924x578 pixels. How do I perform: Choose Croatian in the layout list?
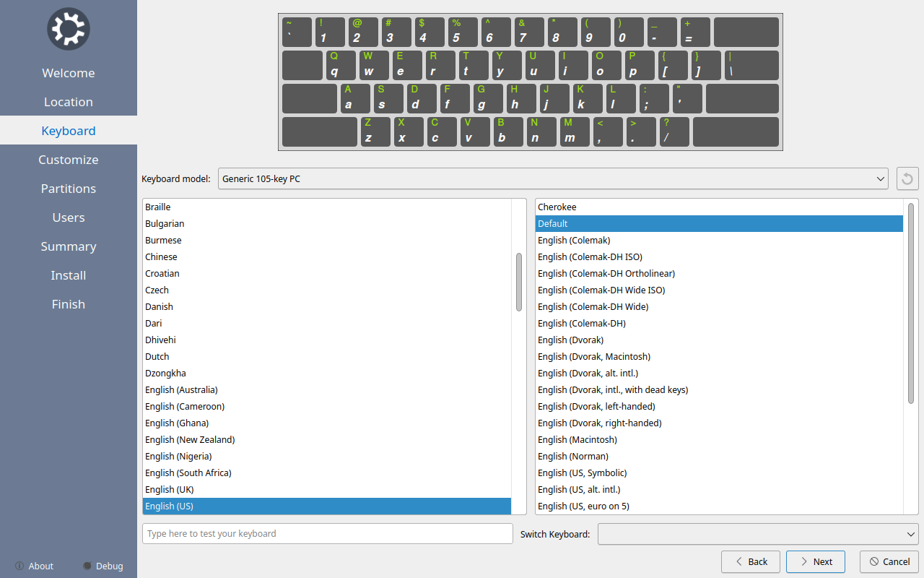point(327,274)
